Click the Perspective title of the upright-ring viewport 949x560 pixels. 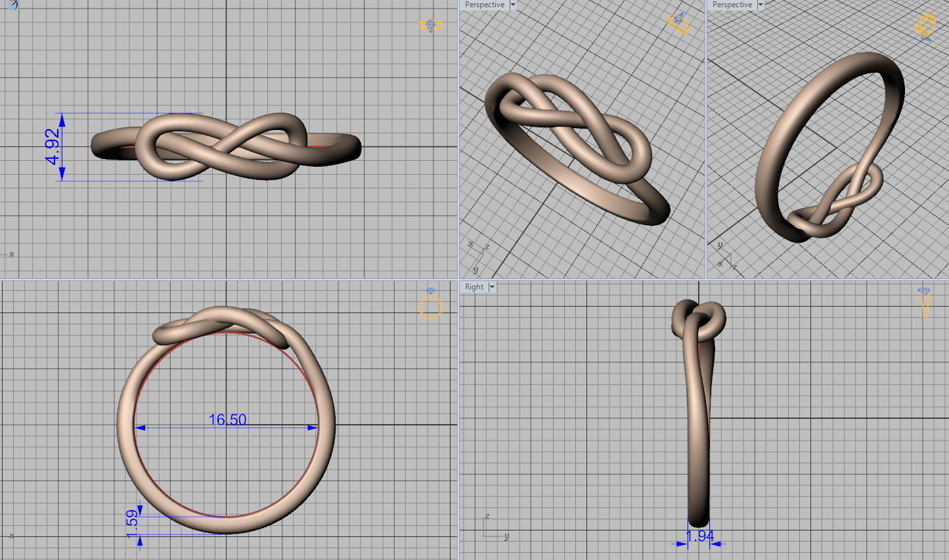tap(732, 5)
